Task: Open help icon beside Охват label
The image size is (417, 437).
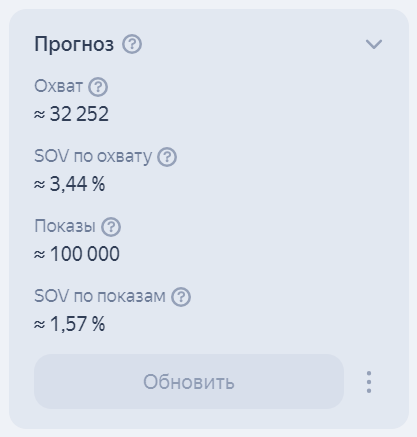Action: pyautogui.click(x=98, y=87)
